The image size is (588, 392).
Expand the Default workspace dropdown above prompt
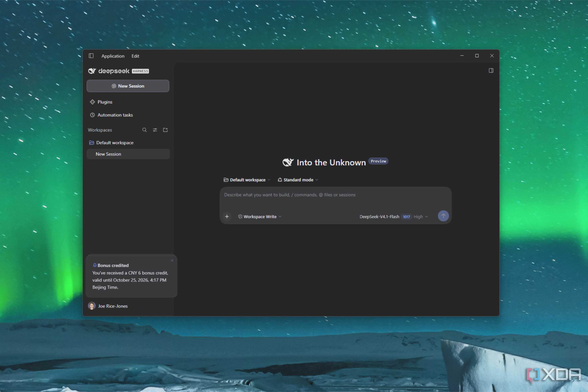coord(247,180)
